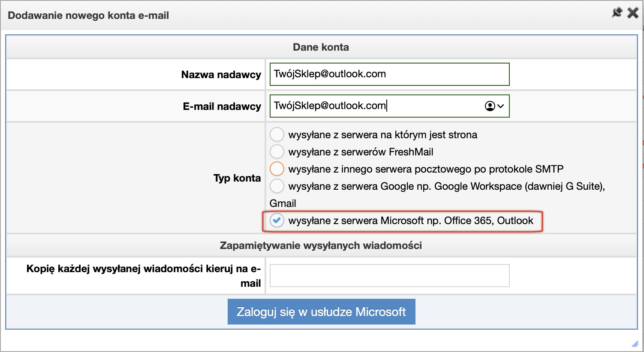Click the 'Dane konta' section header
This screenshot has height=352, width=644.
pos(321,47)
